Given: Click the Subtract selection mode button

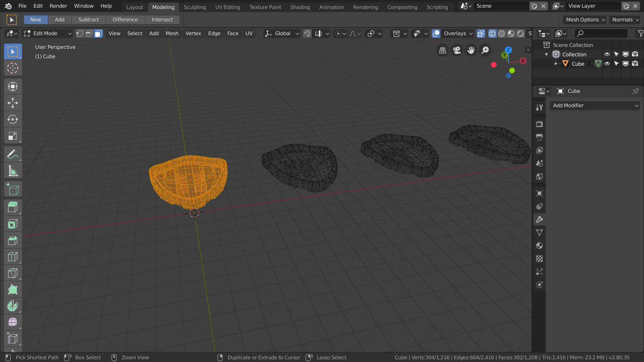Looking at the screenshot, I should pos(89,20).
